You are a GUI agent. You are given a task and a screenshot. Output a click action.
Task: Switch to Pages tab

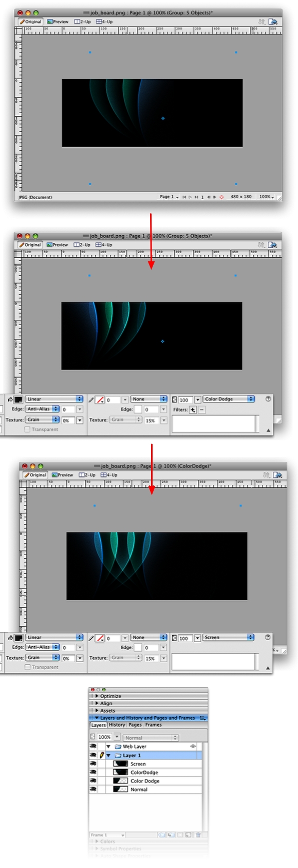click(135, 724)
